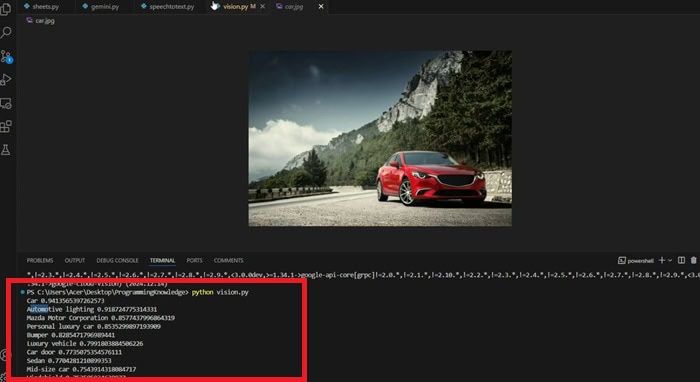Open the Testing flask icon

pos(6,150)
